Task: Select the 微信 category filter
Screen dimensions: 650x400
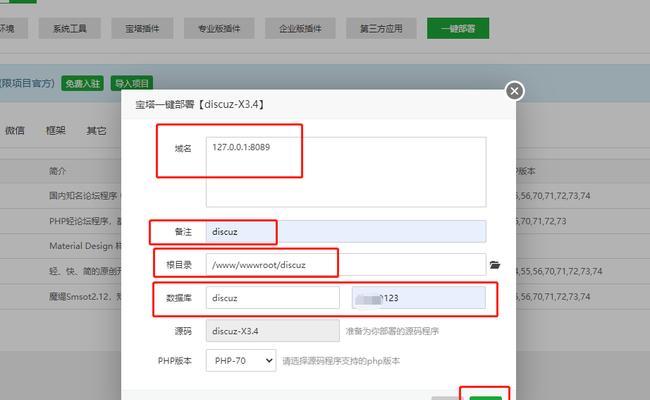Action: tap(15, 131)
